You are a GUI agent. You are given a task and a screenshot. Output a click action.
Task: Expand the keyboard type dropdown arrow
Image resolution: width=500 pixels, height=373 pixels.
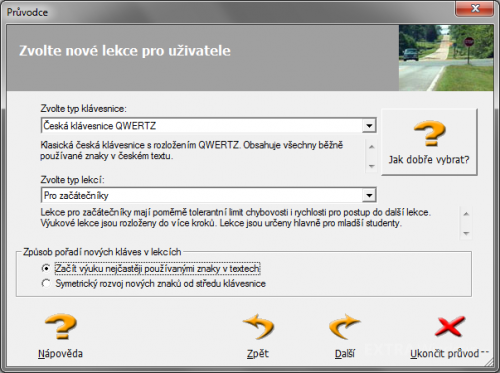[369, 126]
